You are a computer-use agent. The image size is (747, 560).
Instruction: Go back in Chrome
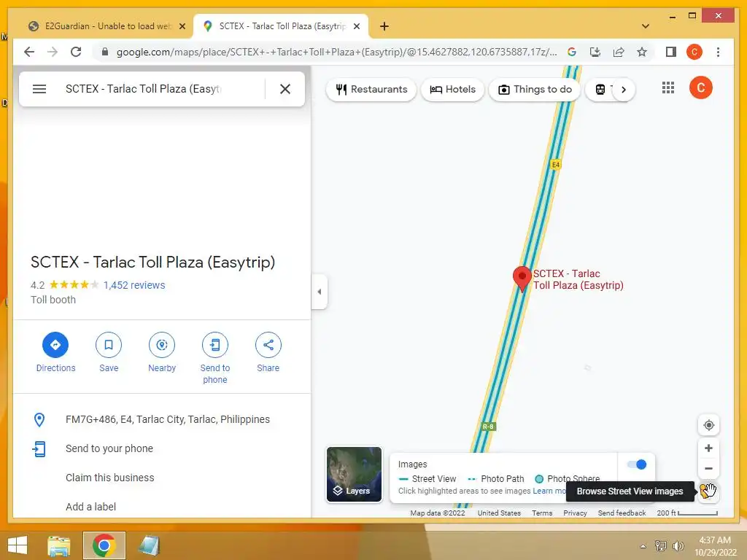coord(29,52)
